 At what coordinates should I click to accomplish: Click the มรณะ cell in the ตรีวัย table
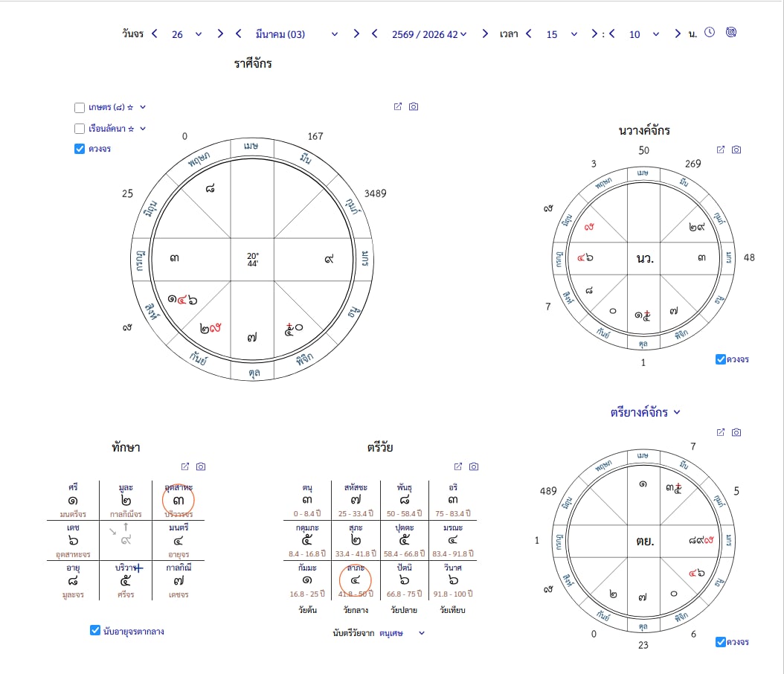(452, 541)
